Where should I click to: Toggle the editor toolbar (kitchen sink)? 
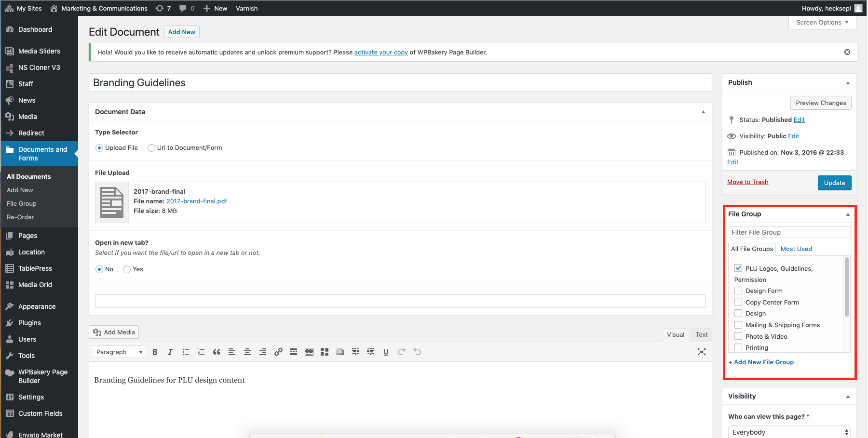point(309,352)
